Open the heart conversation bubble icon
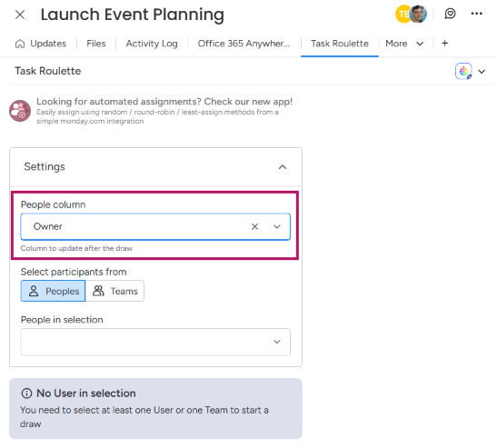 pos(450,14)
